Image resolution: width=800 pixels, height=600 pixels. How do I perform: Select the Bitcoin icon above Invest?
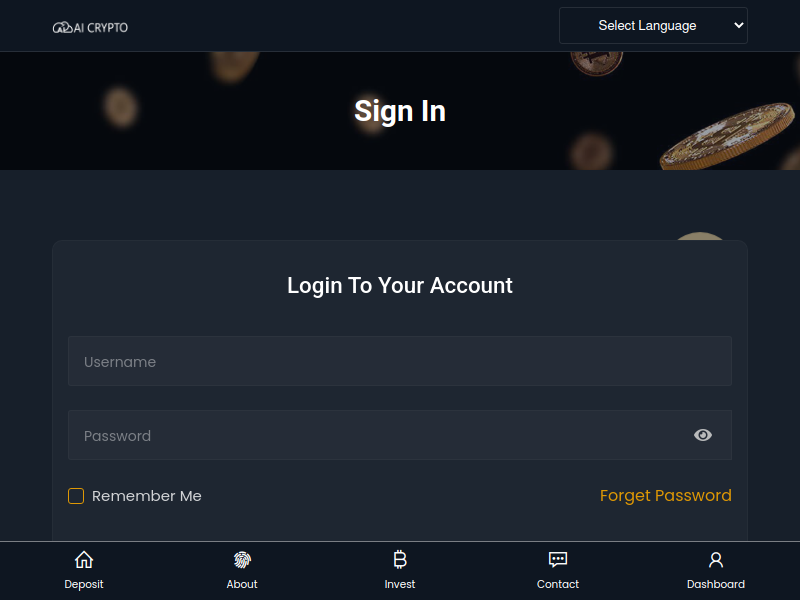pyautogui.click(x=400, y=560)
